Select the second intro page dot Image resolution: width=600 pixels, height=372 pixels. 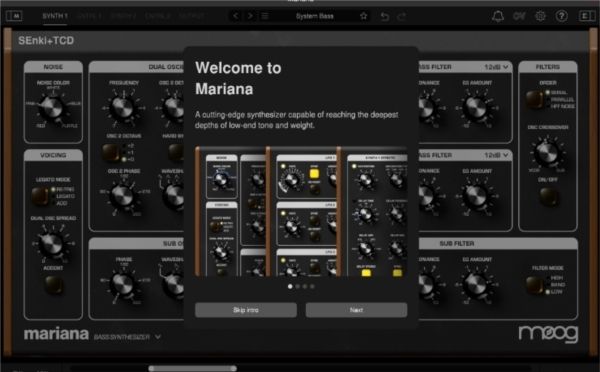(298, 286)
